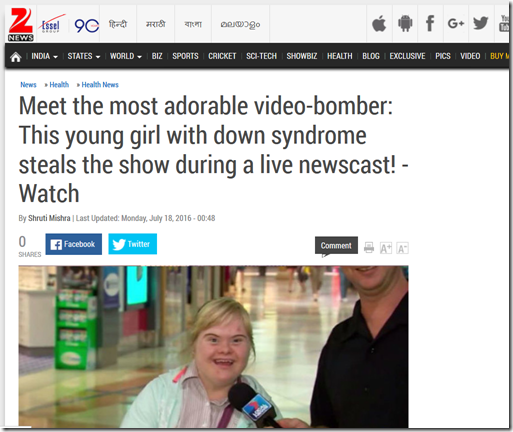Open the CRICKET section
The width and height of the screenshot is (513, 432).
tap(222, 56)
